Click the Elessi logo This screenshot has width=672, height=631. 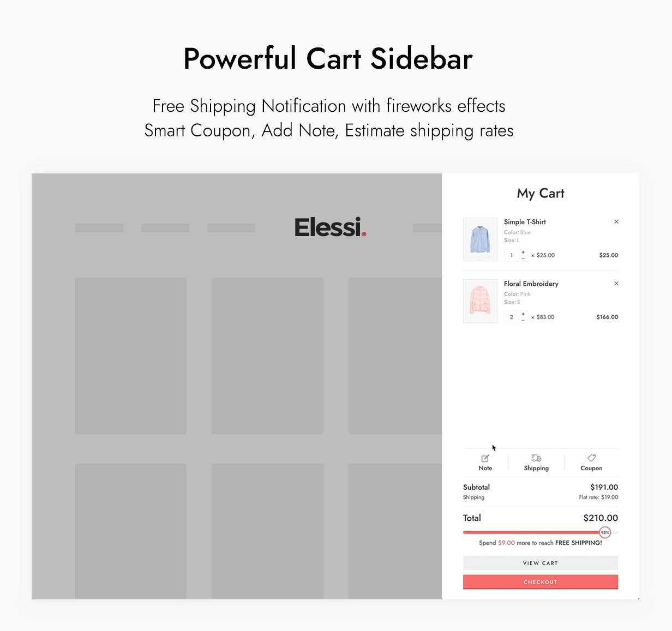pos(330,227)
